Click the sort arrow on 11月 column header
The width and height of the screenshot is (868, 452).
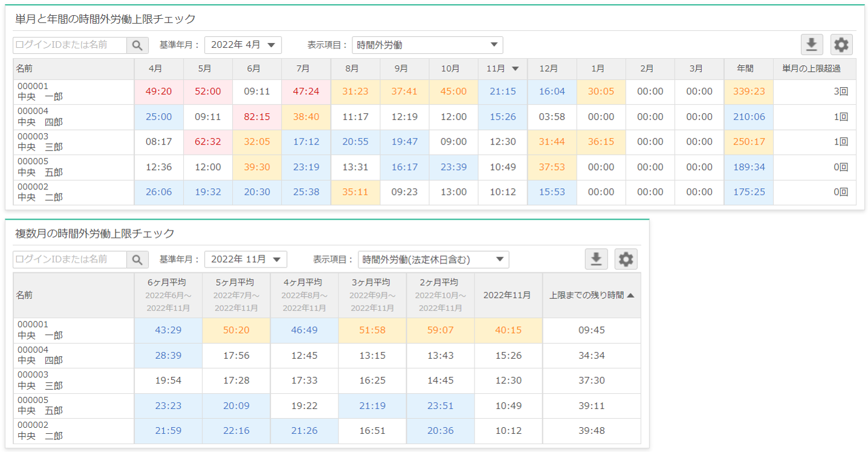[515, 69]
